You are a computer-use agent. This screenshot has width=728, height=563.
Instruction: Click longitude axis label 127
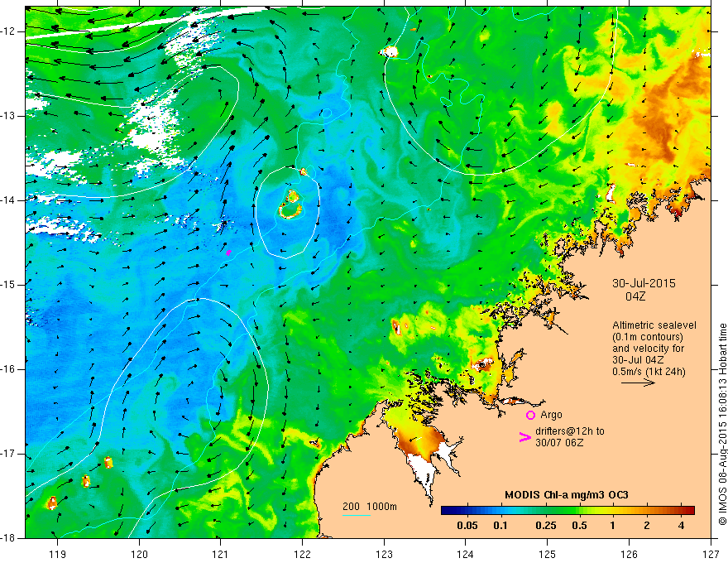(711, 554)
